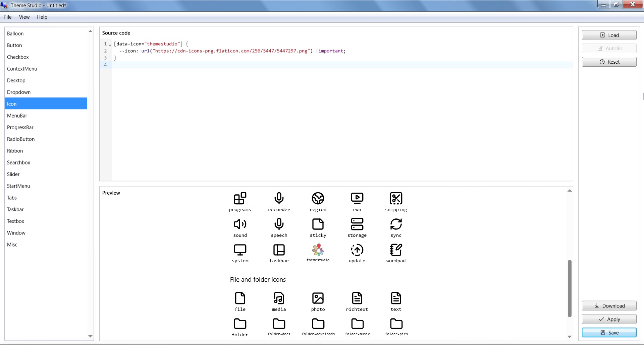Select the sync arrows icon

(396, 224)
